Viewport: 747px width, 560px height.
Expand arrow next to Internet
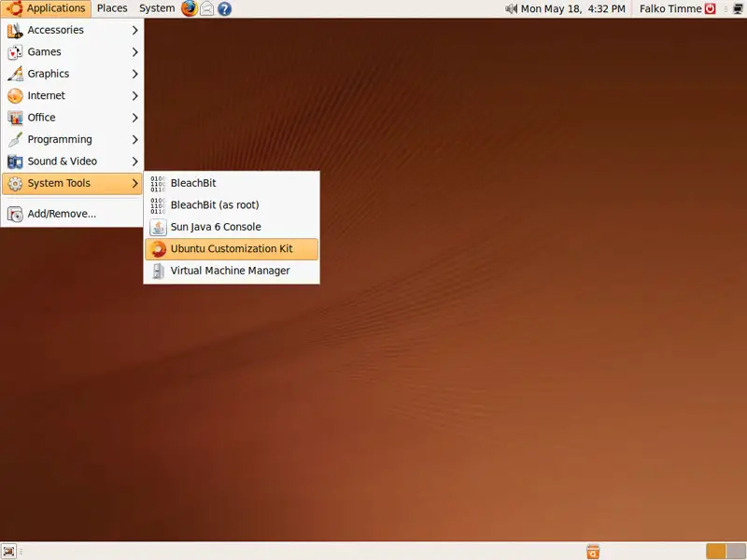134,96
